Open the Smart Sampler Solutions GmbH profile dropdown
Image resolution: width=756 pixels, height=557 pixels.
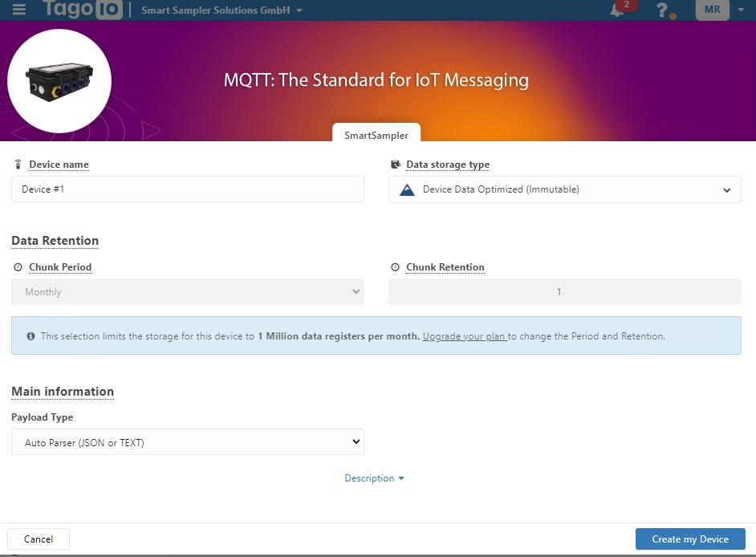222,10
